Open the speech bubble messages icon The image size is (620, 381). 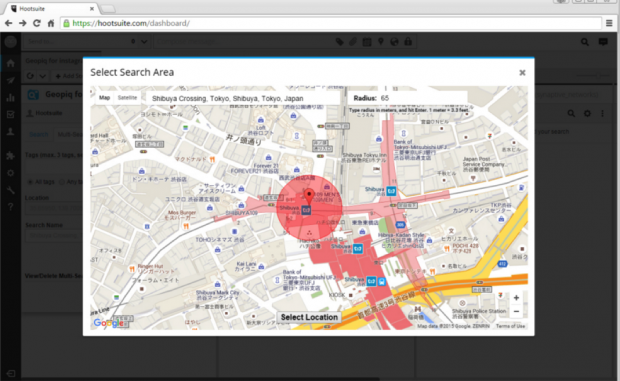click(603, 41)
